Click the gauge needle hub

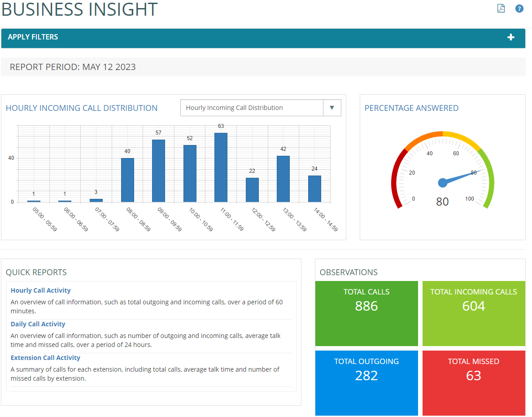(443, 183)
